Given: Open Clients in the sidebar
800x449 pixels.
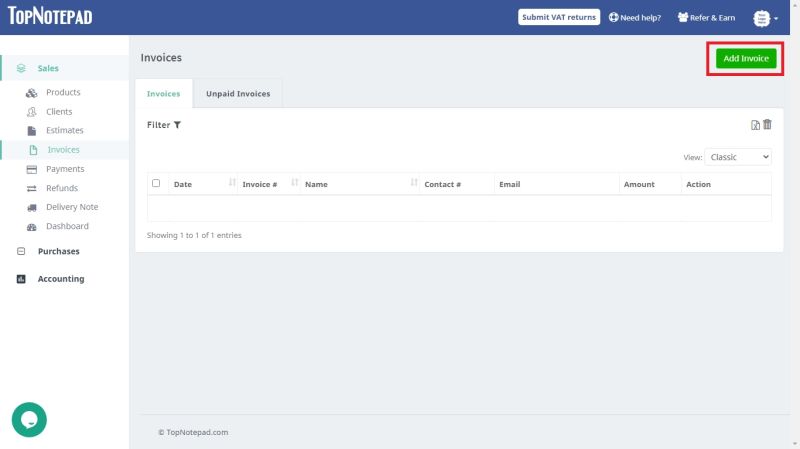Looking at the screenshot, I should click(x=59, y=112).
